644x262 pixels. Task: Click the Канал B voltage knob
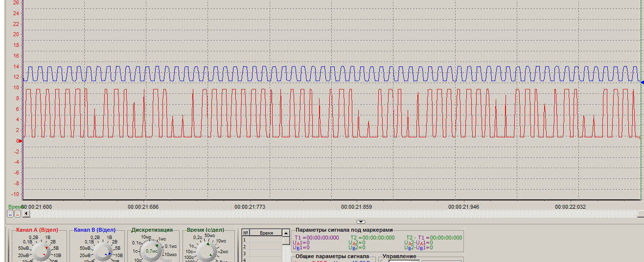tap(102, 252)
